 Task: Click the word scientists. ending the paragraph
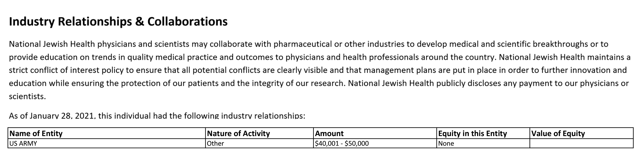tap(27, 96)
